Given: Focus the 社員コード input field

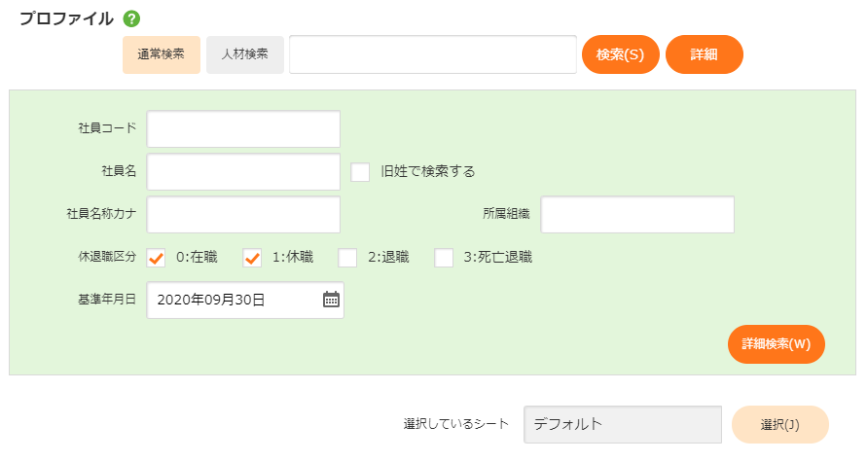Looking at the screenshot, I should [x=243, y=128].
